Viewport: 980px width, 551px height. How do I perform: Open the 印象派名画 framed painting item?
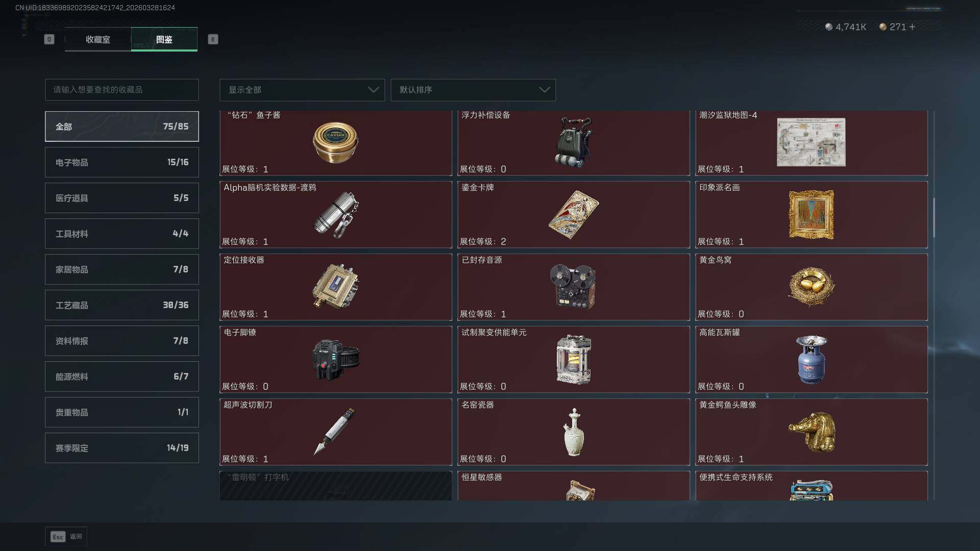pos(811,215)
